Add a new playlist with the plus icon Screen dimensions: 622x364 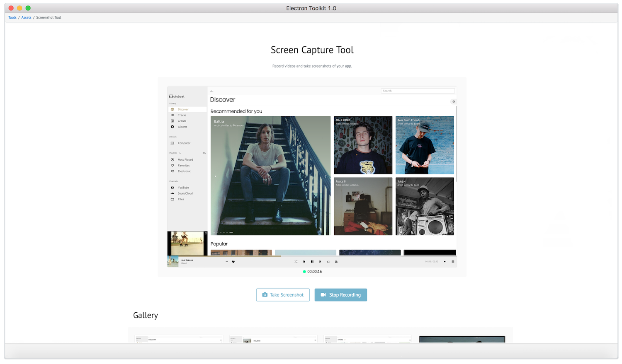(204, 153)
